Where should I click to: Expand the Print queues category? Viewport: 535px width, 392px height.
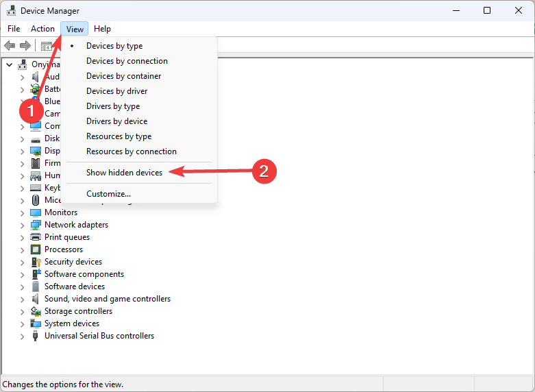point(22,238)
